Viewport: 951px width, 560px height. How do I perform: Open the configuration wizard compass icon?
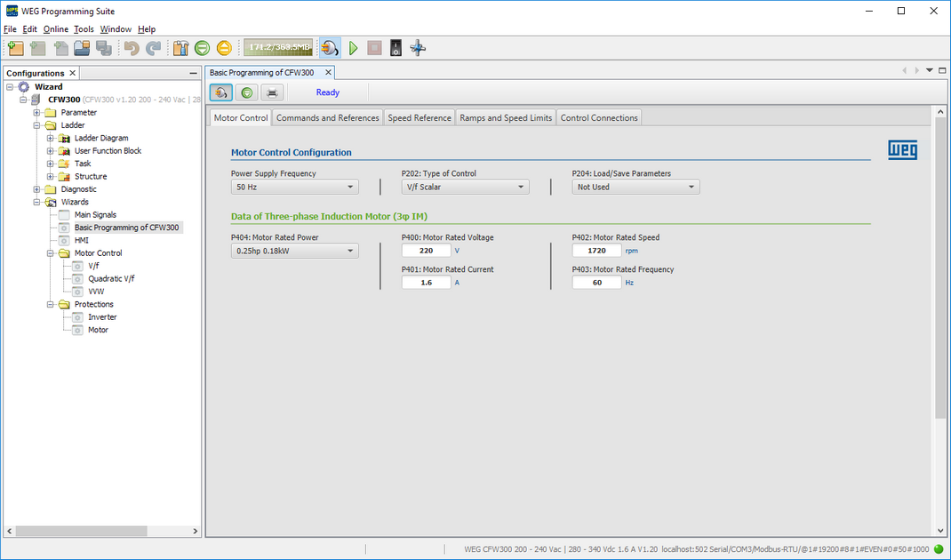(x=418, y=48)
